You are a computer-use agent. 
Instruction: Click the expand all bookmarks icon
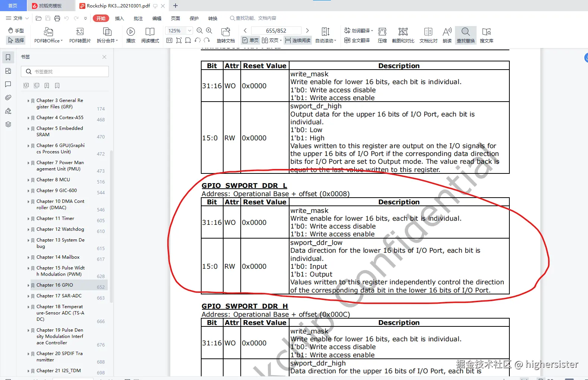pyautogui.click(x=26, y=86)
